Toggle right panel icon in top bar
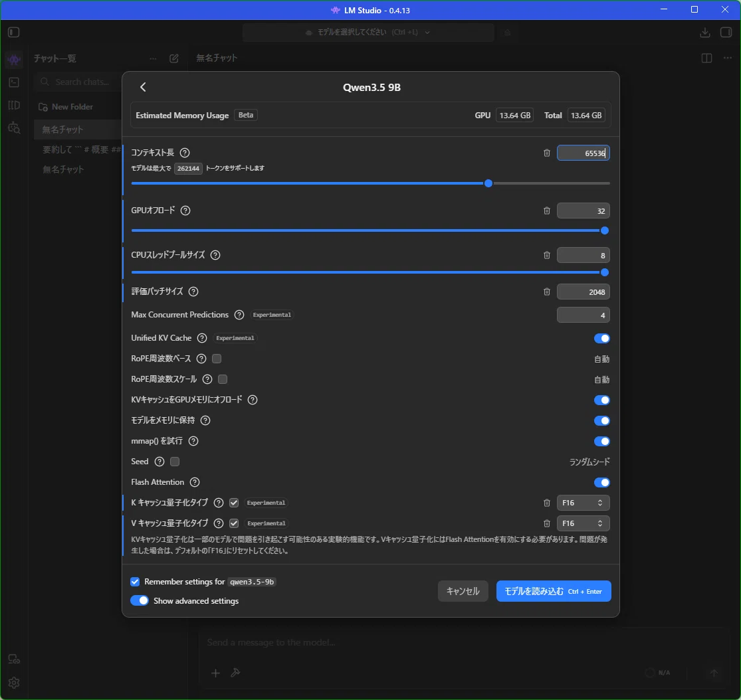Screen dimensions: 741x700 (x=726, y=32)
